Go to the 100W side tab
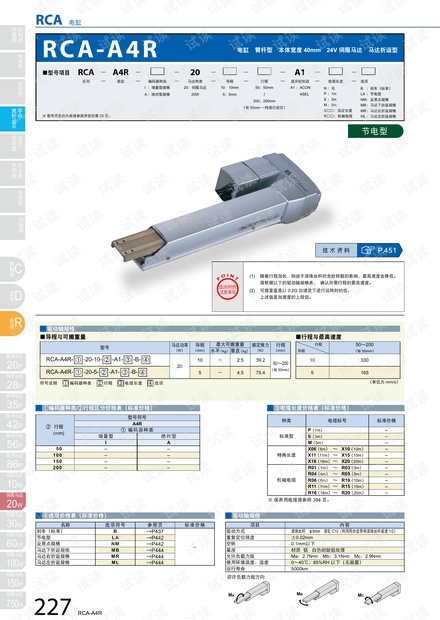 point(13,561)
